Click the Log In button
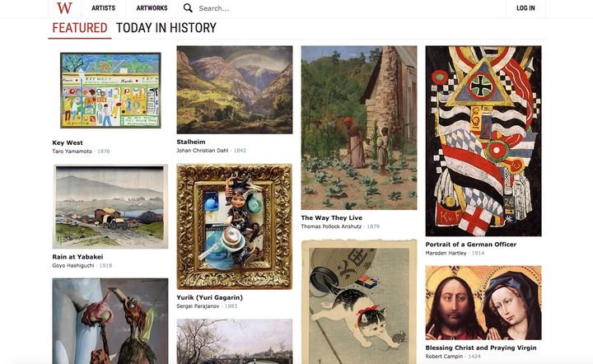593x364 pixels. (525, 8)
